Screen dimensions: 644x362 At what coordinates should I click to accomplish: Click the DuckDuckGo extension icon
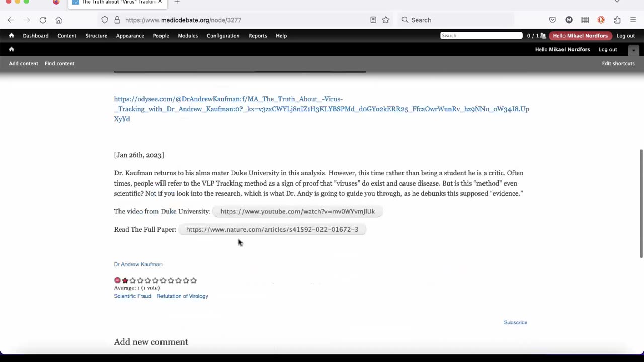(x=601, y=20)
